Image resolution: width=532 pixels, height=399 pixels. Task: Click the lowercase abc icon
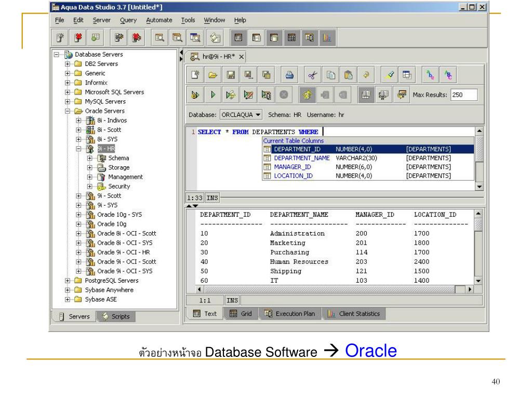click(431, 75)
